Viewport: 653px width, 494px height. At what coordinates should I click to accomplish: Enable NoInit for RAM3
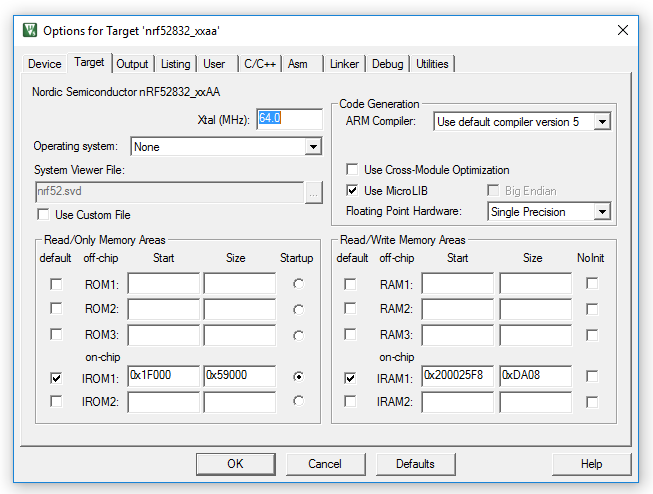click(x=592, y=335)
